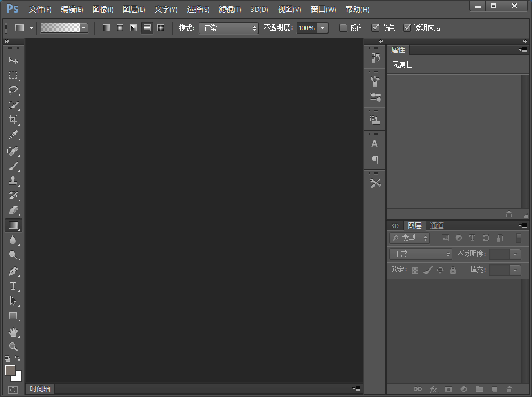Pick the Zoom tool
The height and width of the screenshot is (397, 532).
13,345
